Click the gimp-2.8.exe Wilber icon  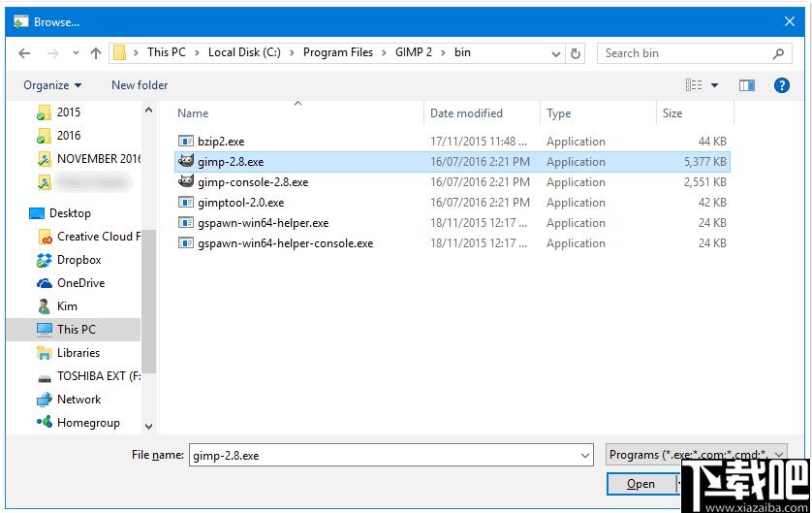point(186,161)
